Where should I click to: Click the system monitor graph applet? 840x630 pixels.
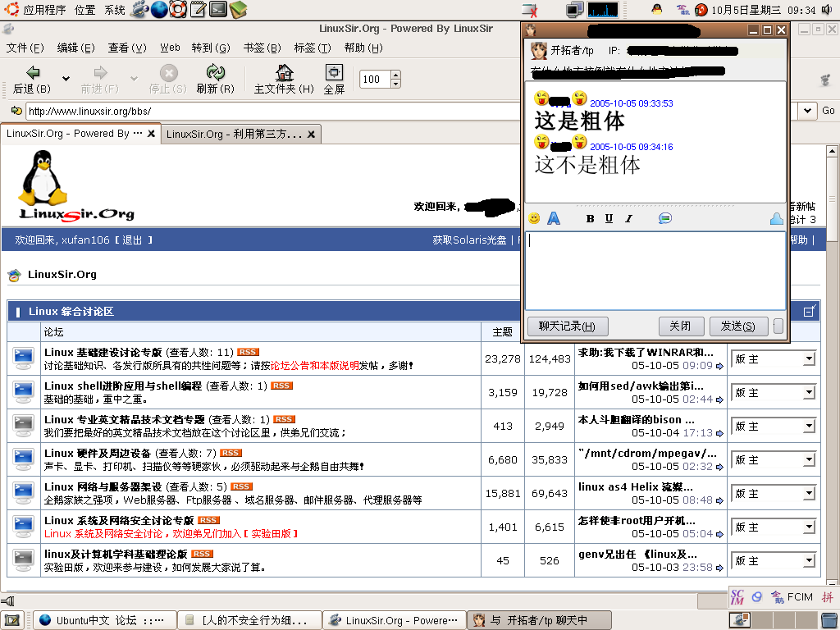(603, 10)
